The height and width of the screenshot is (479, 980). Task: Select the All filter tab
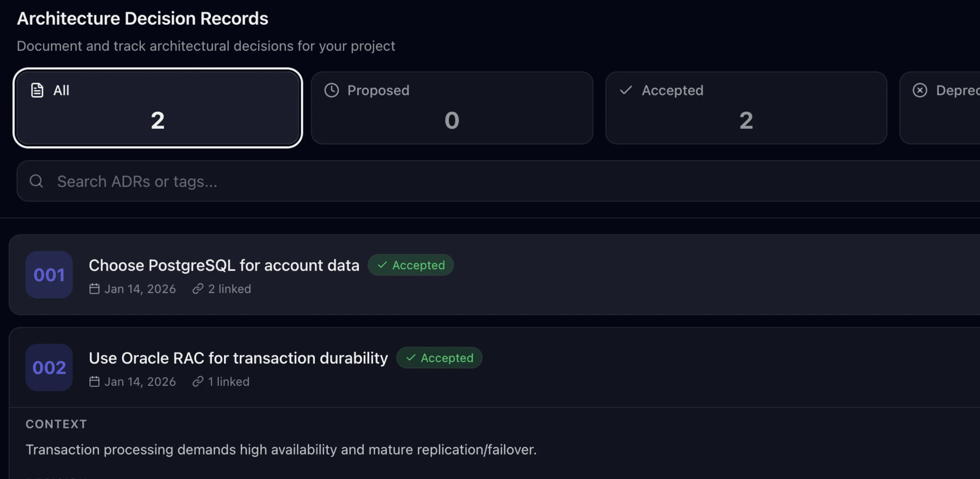pos(158,108)
